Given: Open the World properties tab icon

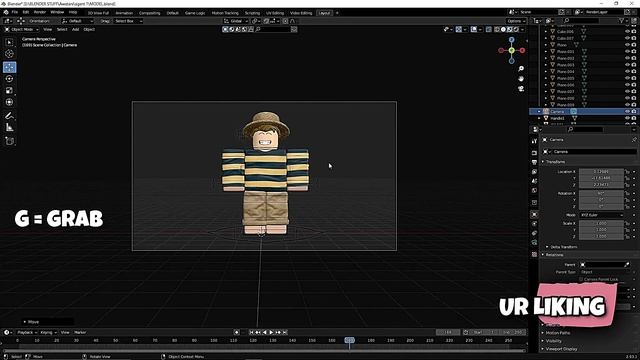Looking at the screenshot, I should [534, 191].
